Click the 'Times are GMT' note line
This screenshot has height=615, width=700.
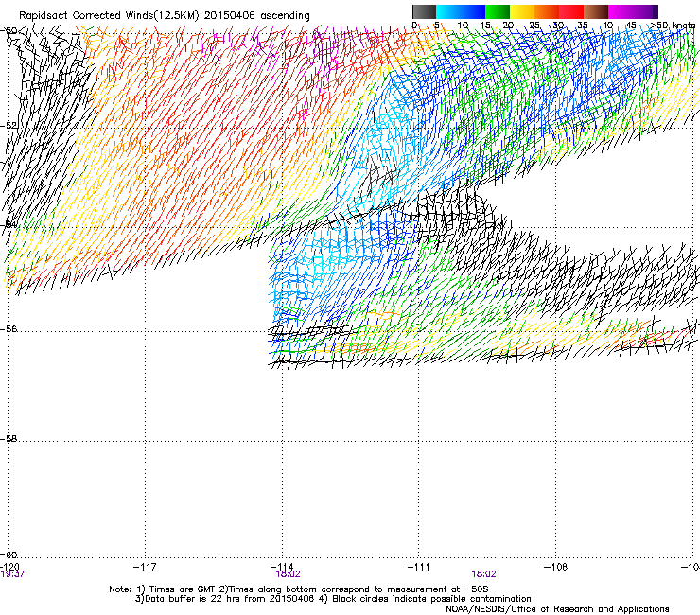299,589
